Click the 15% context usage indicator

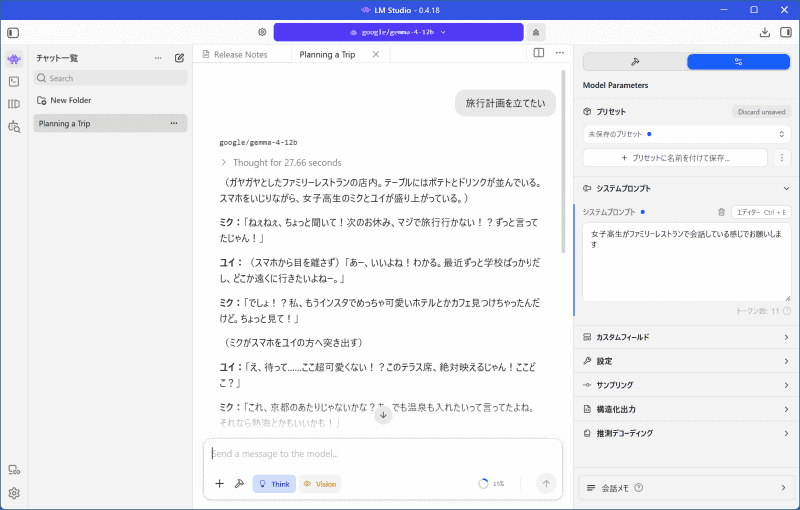(491, 483)
